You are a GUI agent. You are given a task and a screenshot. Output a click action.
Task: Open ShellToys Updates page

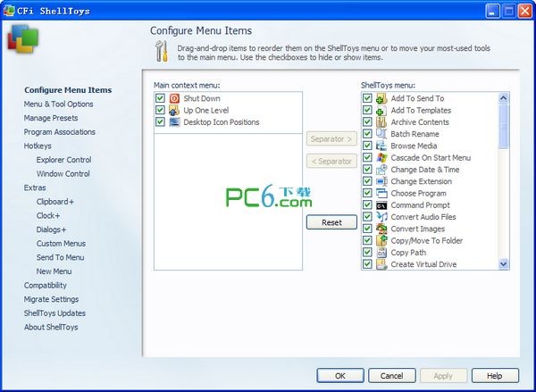click(x=54, y=313)
